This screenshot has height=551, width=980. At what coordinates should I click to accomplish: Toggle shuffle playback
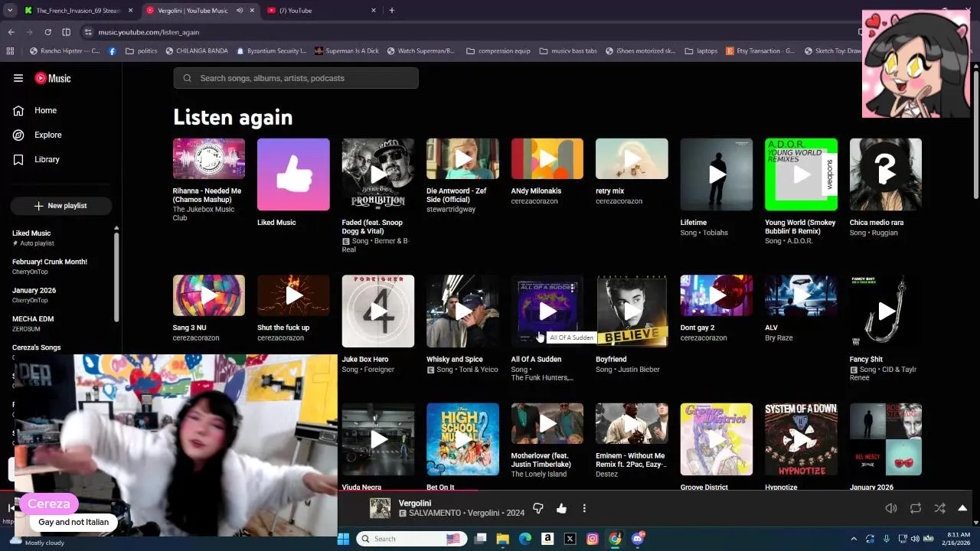click(939, 508)
